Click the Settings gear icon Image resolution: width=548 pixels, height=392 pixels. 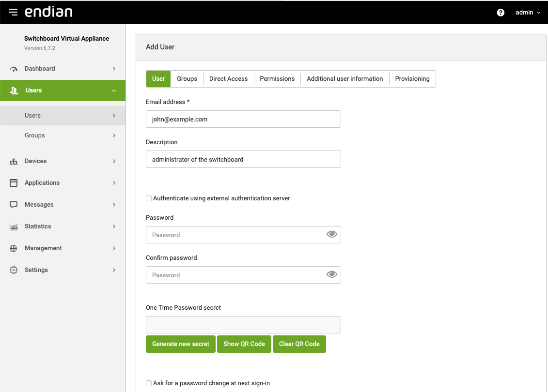click(x=14, y=270)
